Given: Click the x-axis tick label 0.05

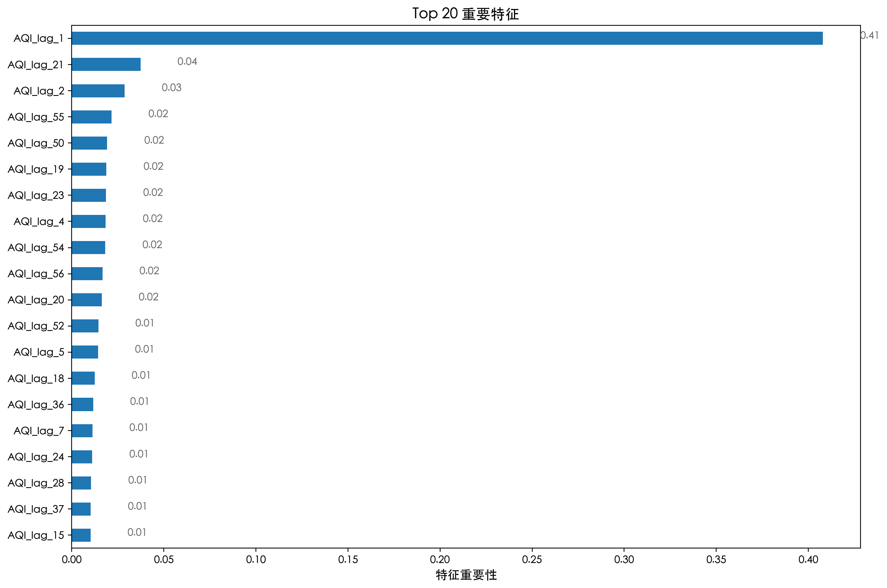Looking at the screenshot, I should point(164,560).
